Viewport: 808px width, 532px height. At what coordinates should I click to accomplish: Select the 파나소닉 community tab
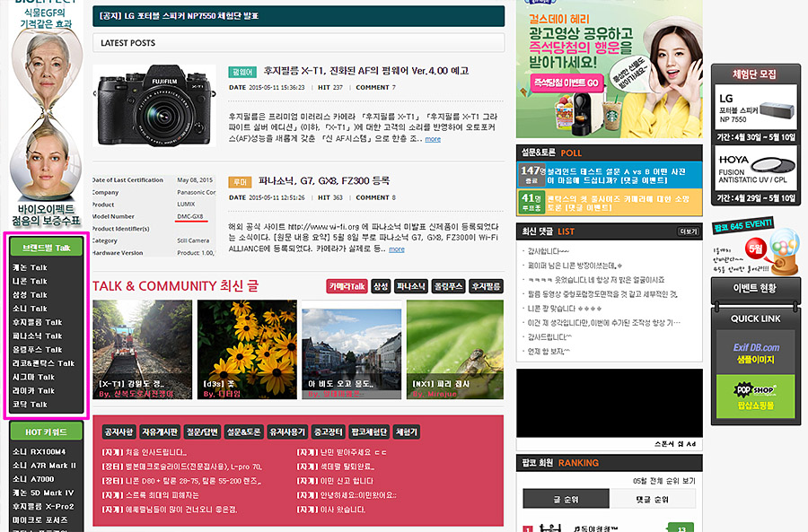[x=410, y=286]
